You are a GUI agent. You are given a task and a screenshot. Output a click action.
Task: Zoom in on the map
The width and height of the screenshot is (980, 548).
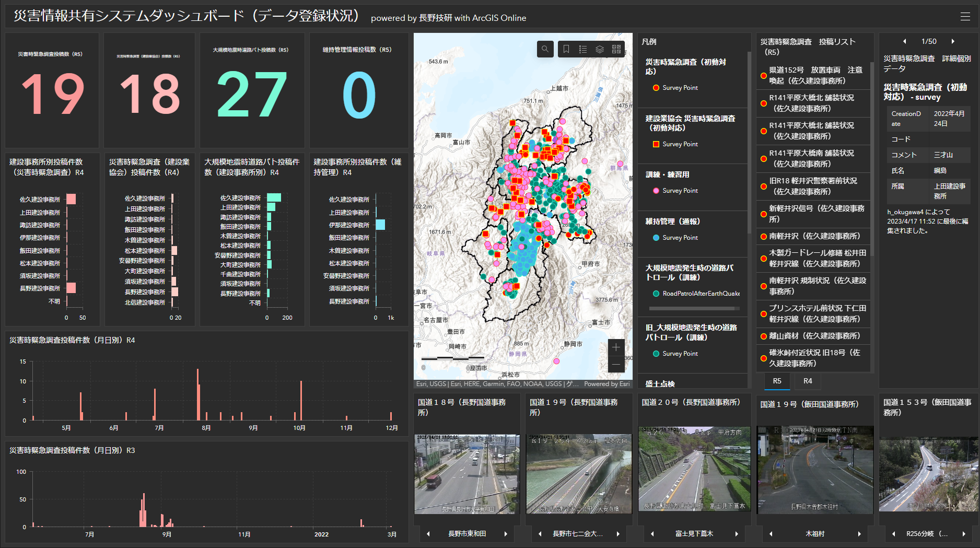[616, 347]
